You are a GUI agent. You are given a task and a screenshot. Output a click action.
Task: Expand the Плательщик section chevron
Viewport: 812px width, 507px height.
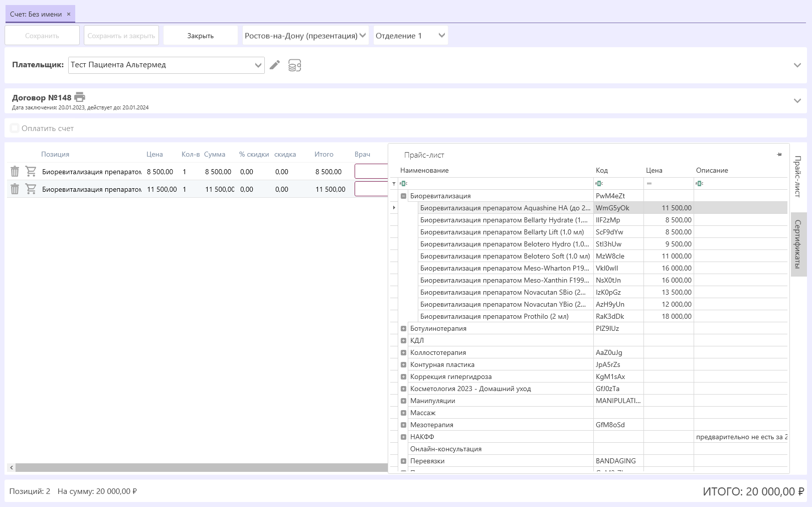click(797, 65)
